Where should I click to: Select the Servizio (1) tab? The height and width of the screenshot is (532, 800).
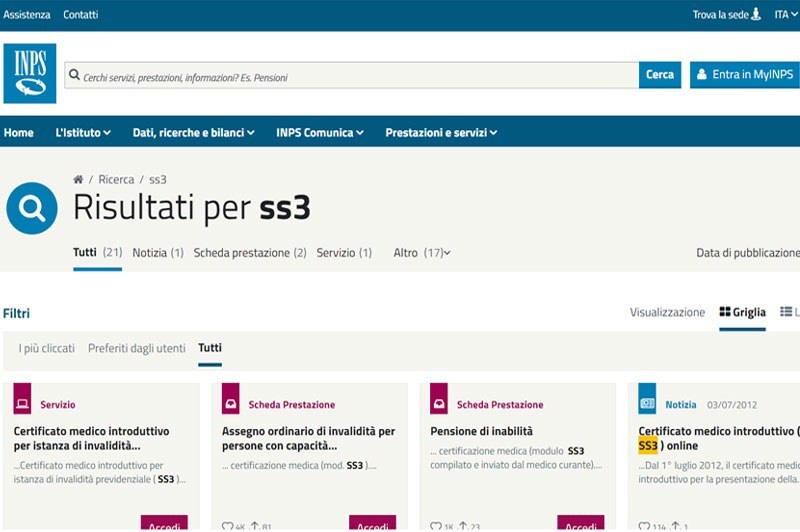pos(344,252)
